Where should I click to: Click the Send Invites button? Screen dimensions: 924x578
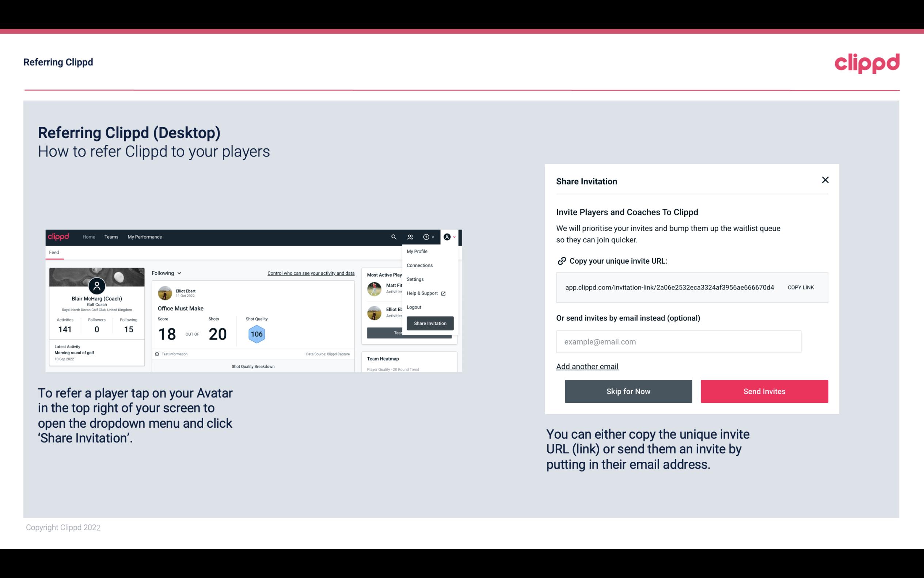764,391
